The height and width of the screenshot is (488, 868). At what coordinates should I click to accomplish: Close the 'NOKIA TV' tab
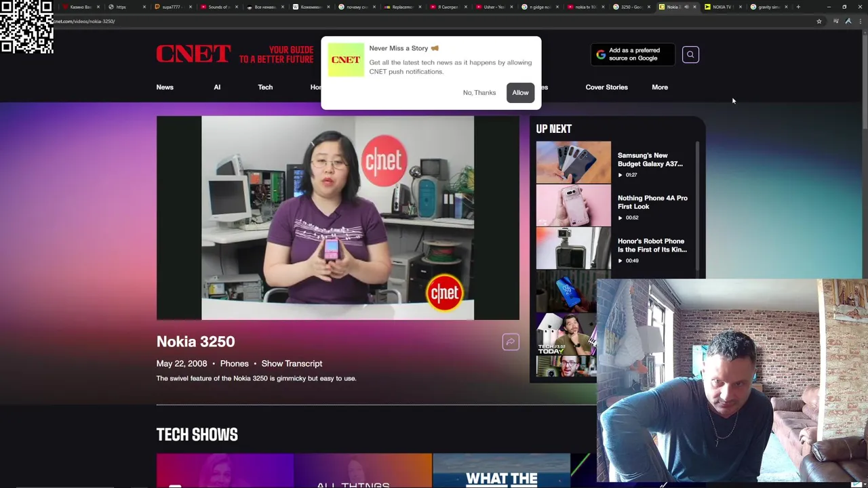click(x=740, y=7)
